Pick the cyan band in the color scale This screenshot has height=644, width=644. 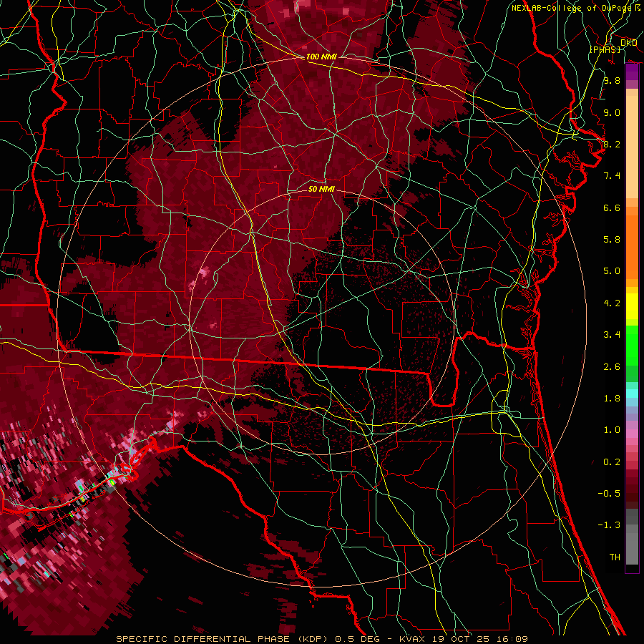click(x=632, y=394)
